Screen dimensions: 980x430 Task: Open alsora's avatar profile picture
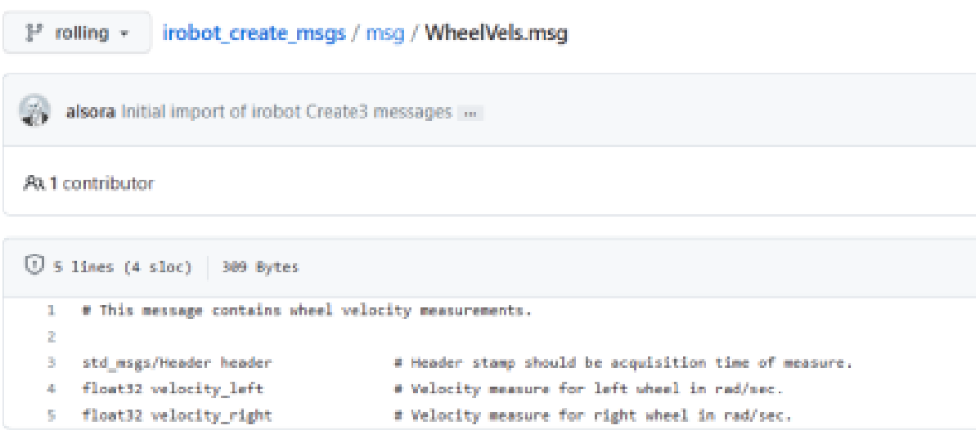pyautogui.click(x=36, y=111)
